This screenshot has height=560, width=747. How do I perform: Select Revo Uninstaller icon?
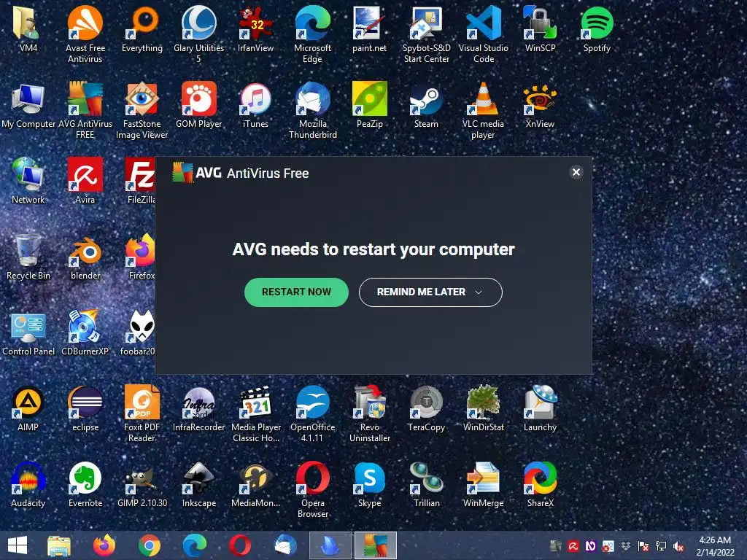369,413
